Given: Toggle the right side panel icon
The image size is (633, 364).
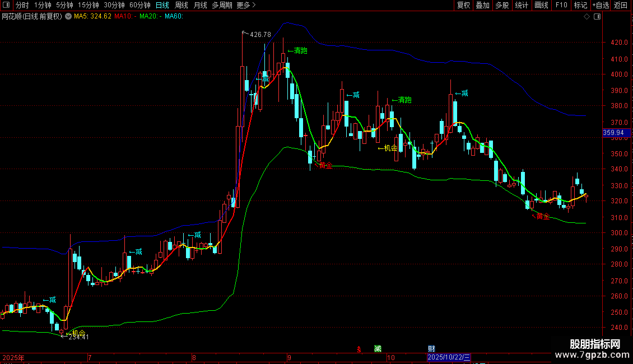Looking at the screenshot, I should coord(598,17).
